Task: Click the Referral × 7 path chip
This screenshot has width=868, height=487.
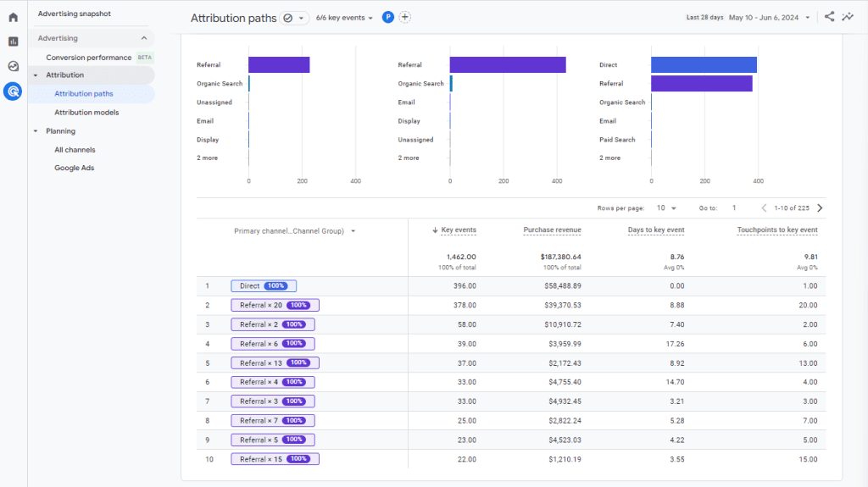Action: click(x=273, y=421)
